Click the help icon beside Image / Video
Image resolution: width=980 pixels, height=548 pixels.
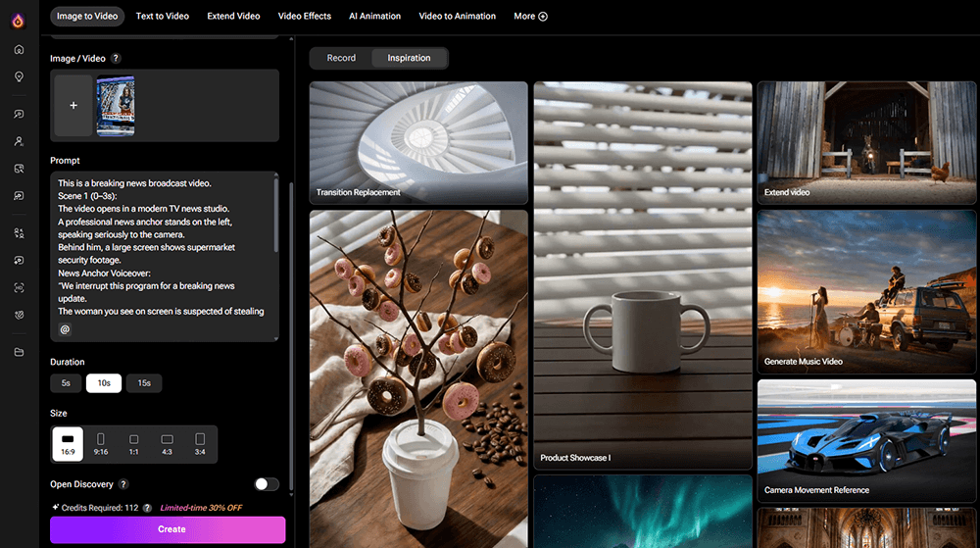[x=117, y=59]
